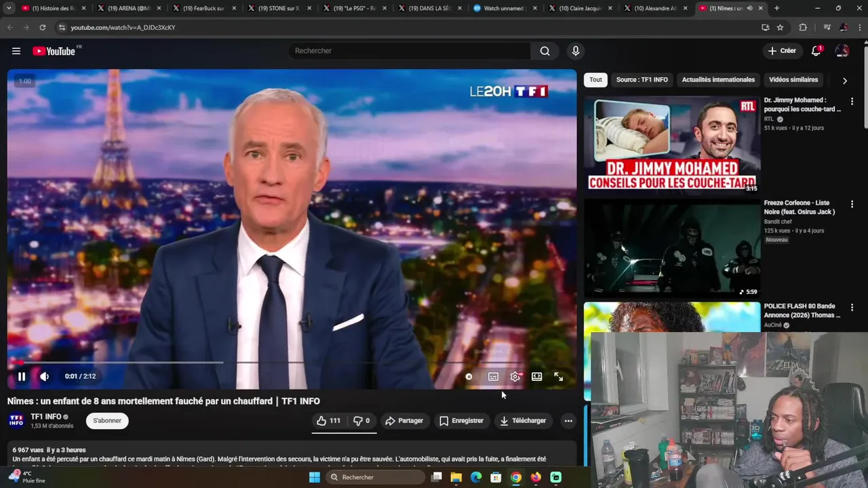Image resolution: width=868 pixels, height=488 pixels.
Task: Pause the video playback
Action: pyautogui.click(x=22, y=376)
